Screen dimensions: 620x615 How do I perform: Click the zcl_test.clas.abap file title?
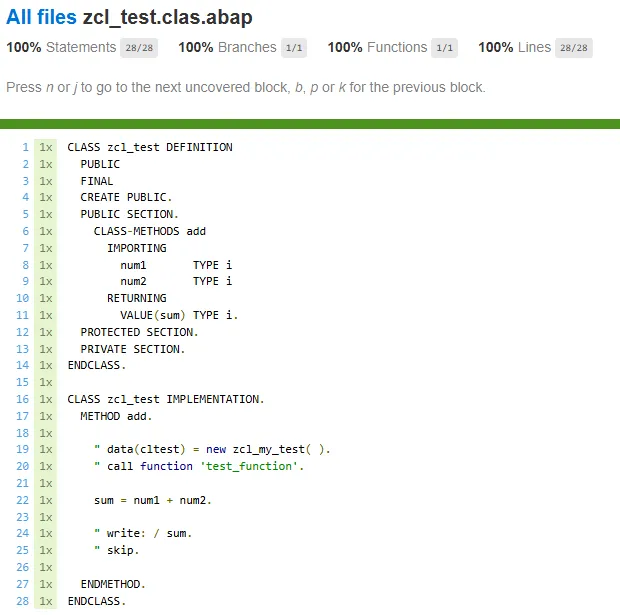coord(167,18)
